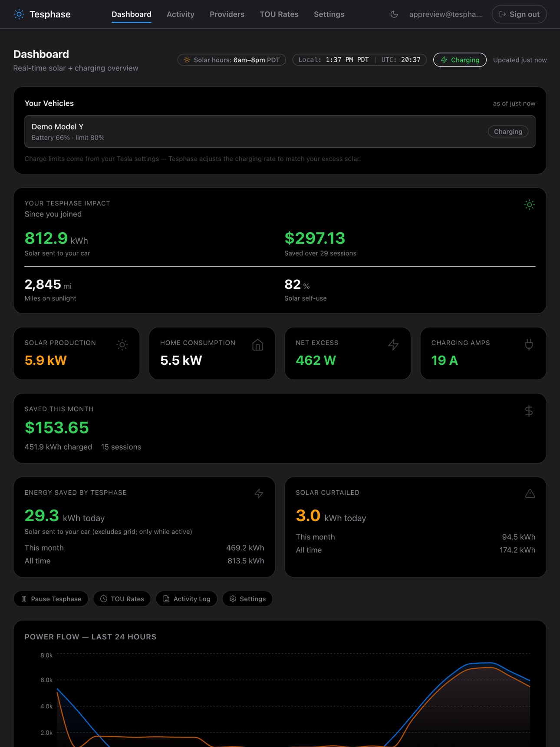Pause Tesphase charging control
Screen dimensions: 560x747
pyautogui.click(x=51, y=599)
